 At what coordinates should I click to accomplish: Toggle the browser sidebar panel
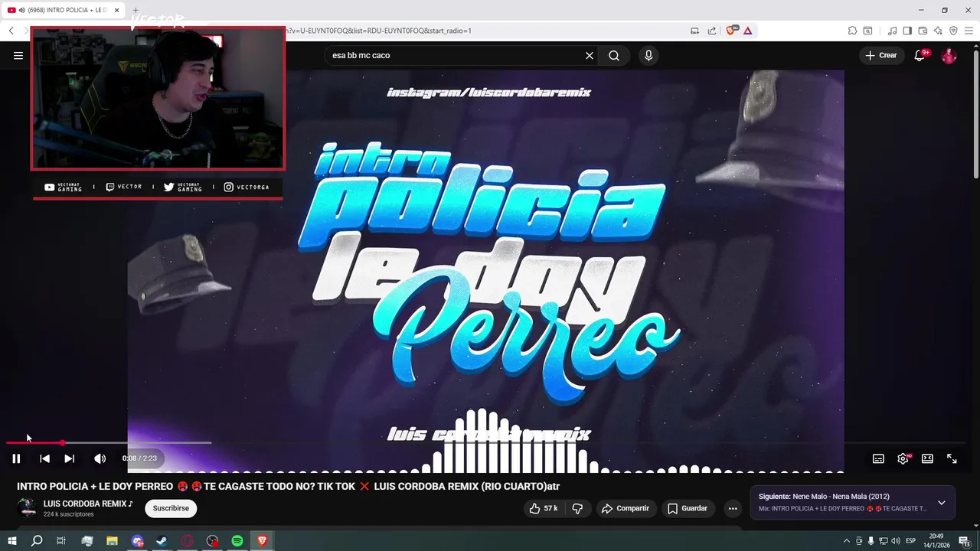[x=907, y=31]
